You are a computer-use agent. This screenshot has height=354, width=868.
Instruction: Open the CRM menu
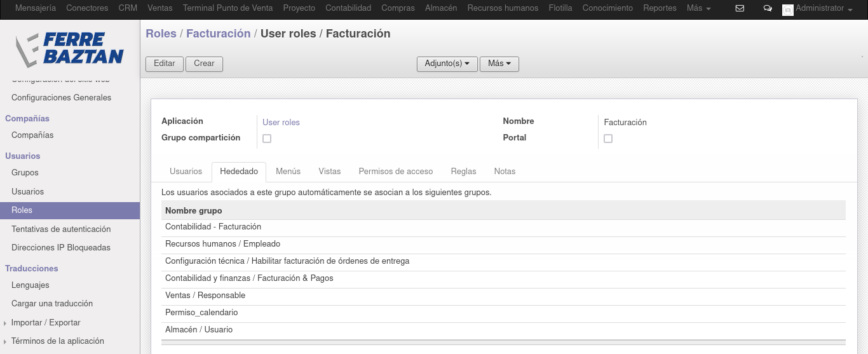click(128, 8)
